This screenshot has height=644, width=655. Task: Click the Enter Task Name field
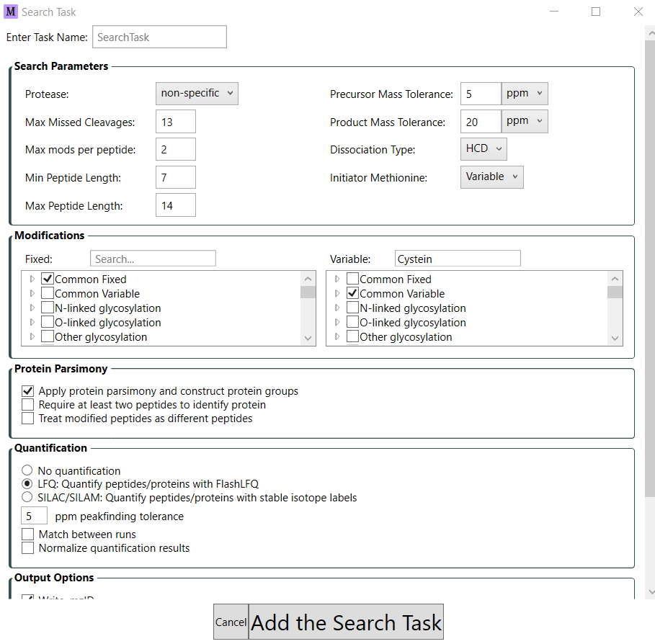tap(159, 36)
